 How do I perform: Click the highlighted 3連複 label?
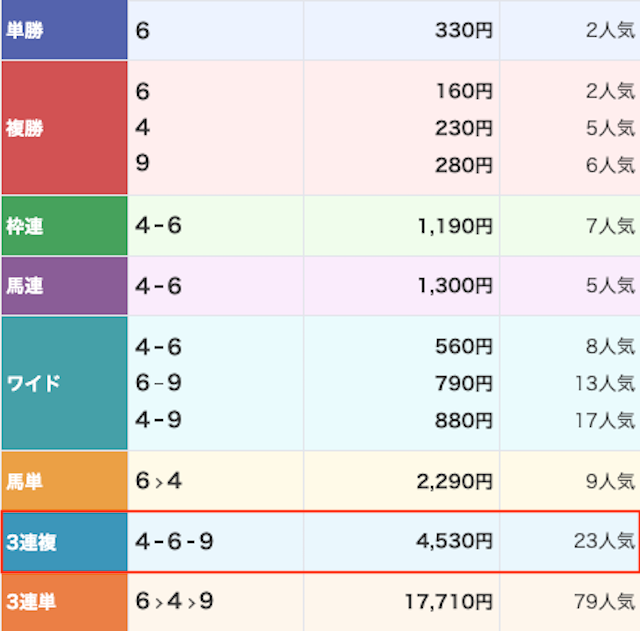64,542
